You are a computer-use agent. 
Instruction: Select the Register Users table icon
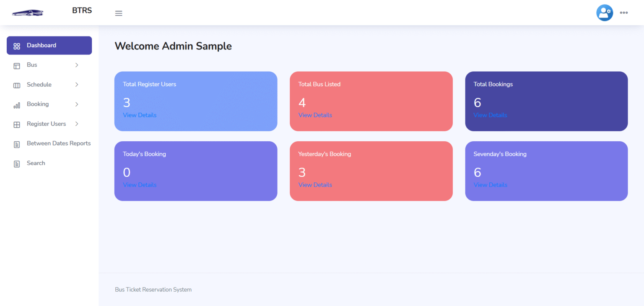[16, 124]
